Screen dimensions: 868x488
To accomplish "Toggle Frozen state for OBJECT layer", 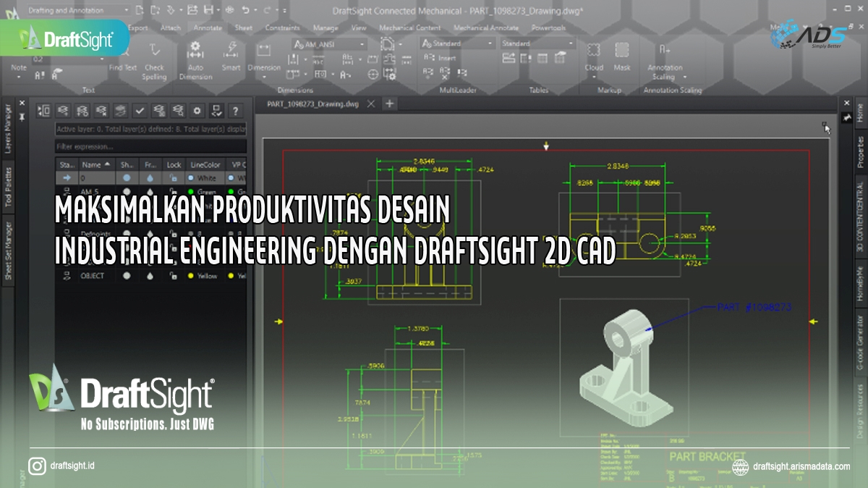I will pyautogui.click(x=150, y=276).
